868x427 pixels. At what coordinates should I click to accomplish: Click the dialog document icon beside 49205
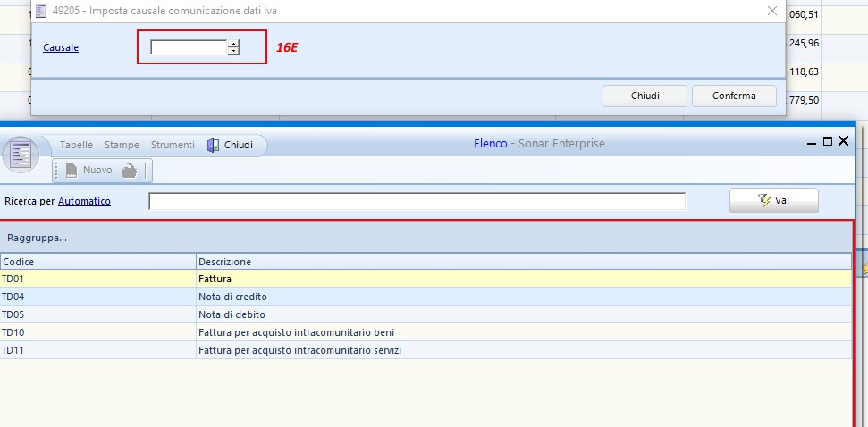[x=41, y=11]
